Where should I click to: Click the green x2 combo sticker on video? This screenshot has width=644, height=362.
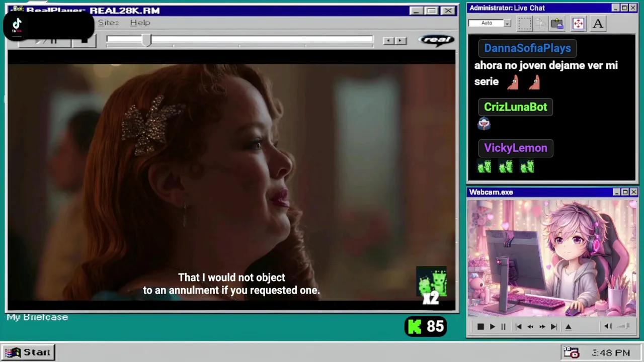click(432, 287)
